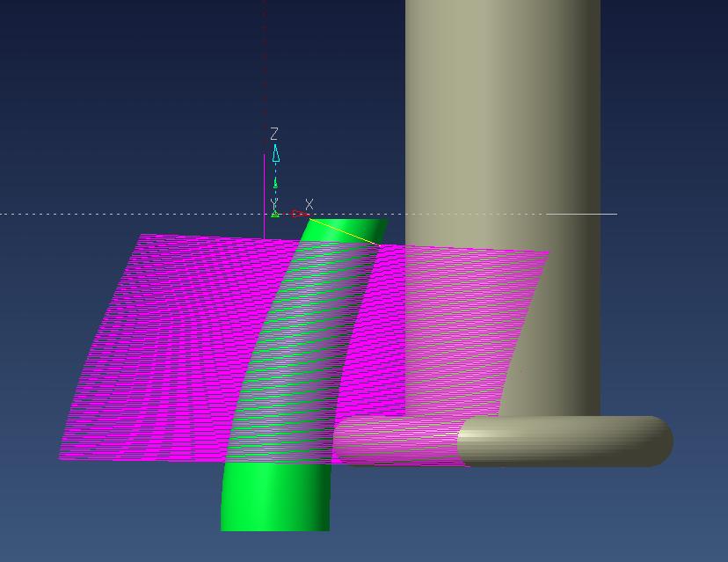Select the yellow line on green part
728x562 pixels.
tap(345, 232)
